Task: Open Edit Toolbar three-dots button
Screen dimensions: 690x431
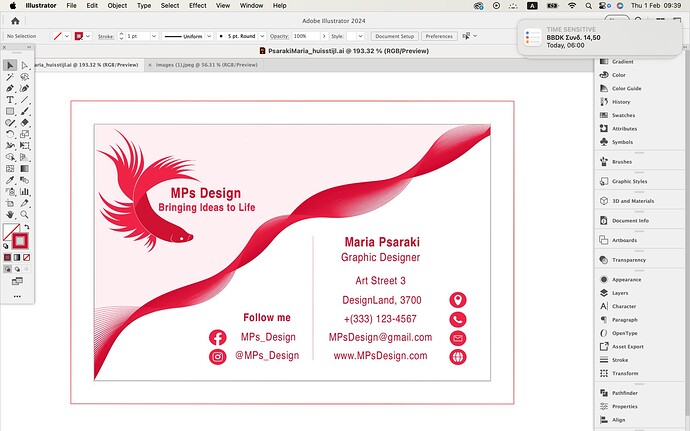Action: [17, 296]
